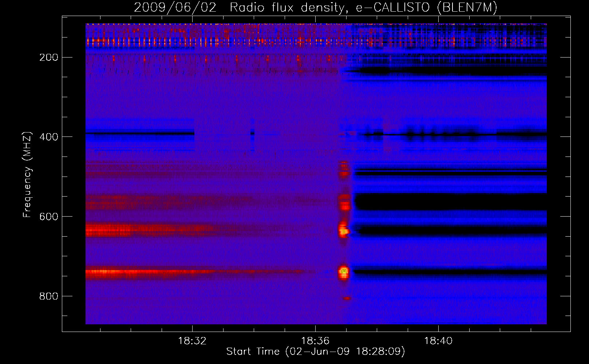Image resolution: width=589 pixels, height=364 pixels.
Task: Click the 18:36 time tick label
Action: click(315, 341)
